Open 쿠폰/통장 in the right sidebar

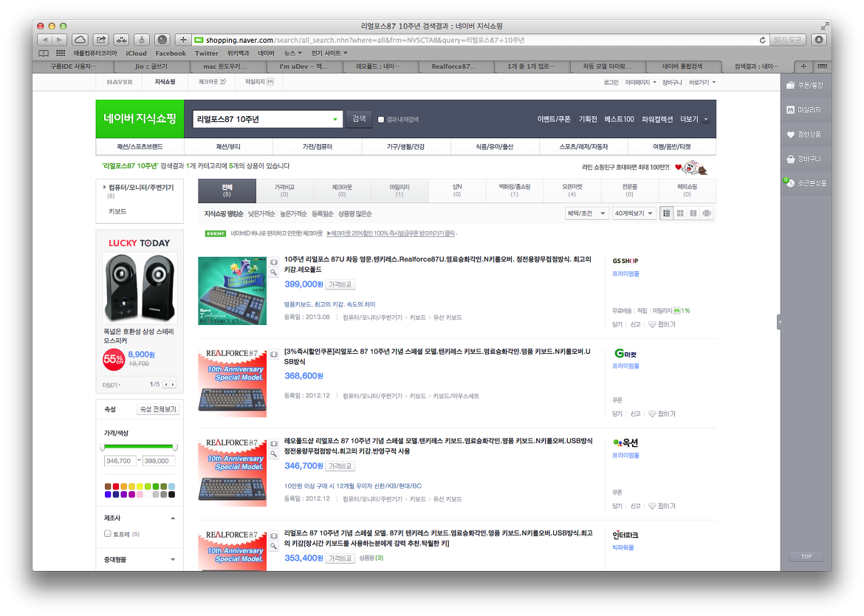coord(805,86)
